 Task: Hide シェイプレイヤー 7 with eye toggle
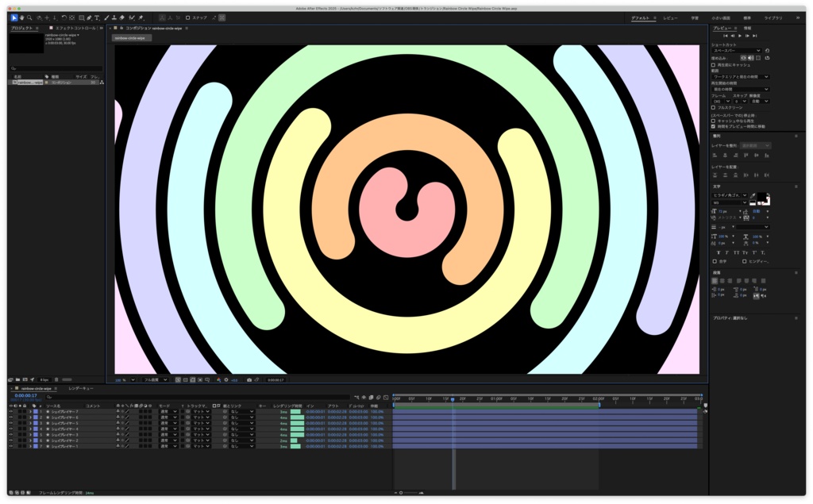[11, 411]
